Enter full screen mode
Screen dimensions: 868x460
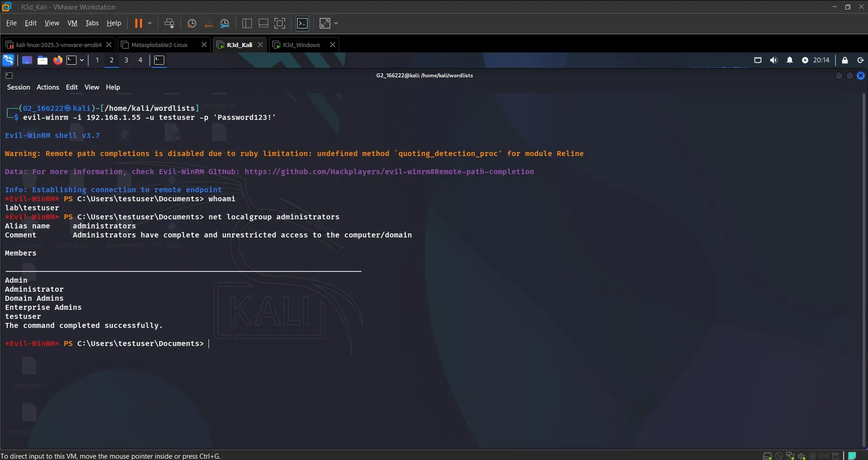(280, 23)
